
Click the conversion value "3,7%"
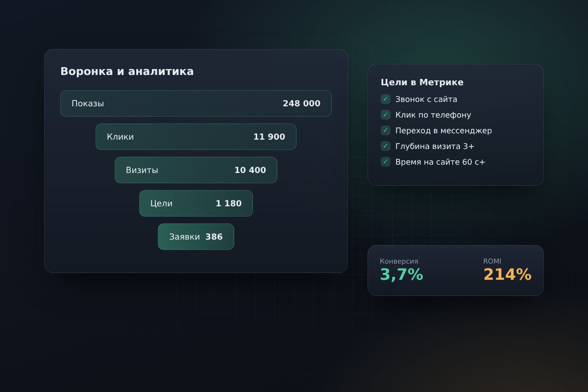(x=401, y=275)
